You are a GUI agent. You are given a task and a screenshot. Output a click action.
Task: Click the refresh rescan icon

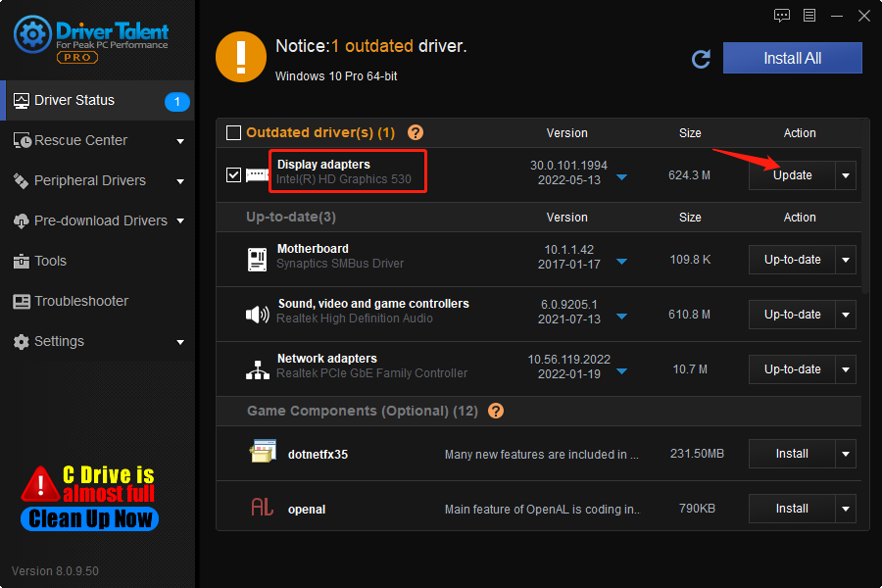pos(701,59)
